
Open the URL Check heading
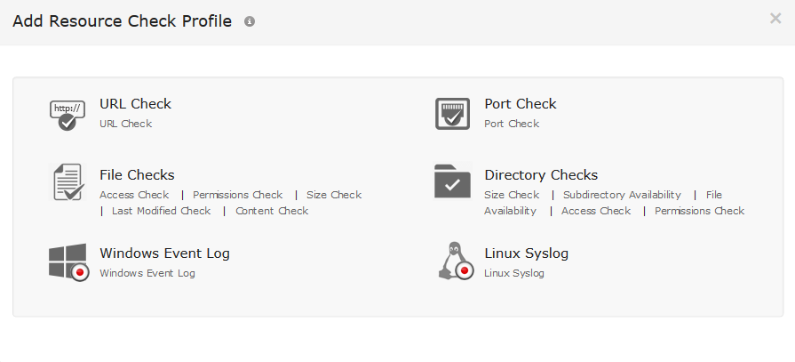(135, 104)
